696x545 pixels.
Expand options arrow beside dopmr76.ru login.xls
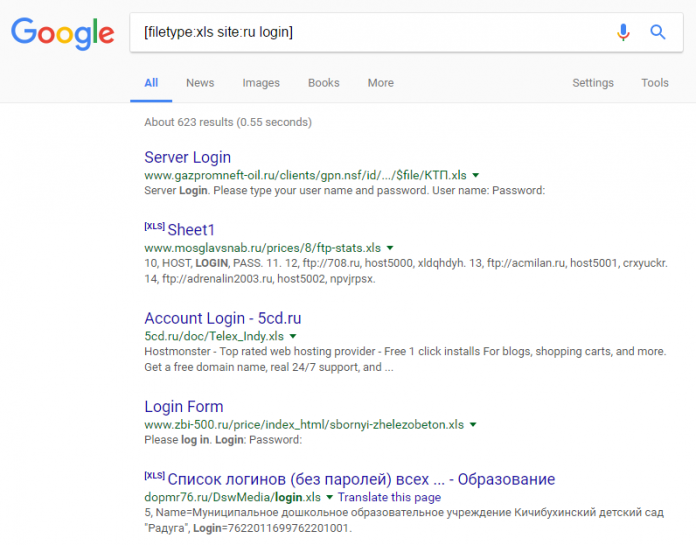coord(329,497)
